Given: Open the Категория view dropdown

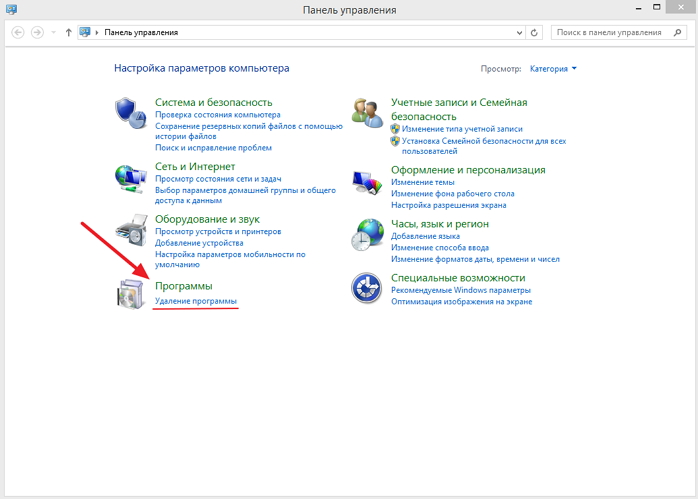Looking at the screenshot, I should pyautogui.click(x=553, y=69).
